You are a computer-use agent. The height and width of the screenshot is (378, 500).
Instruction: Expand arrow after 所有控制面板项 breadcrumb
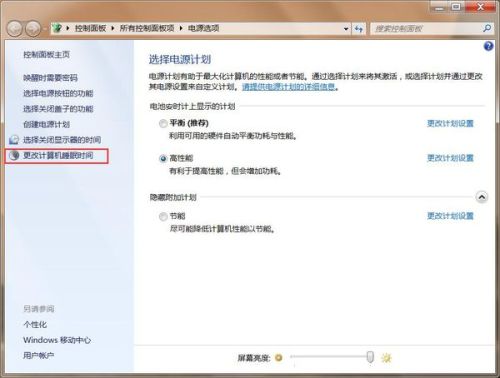click(181, 28)
